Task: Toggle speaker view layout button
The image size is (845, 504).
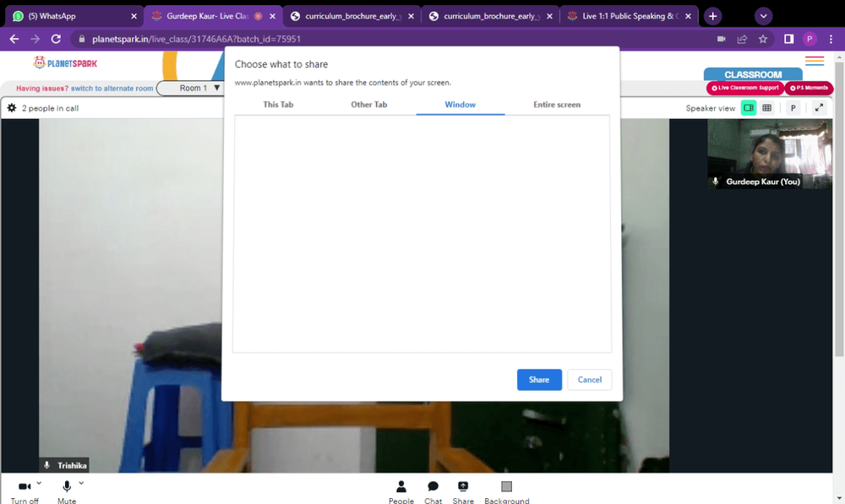Action: (x=749, y=108)
